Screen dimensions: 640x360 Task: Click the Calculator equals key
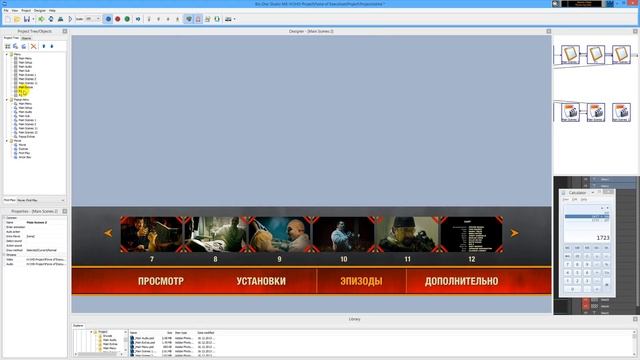click(607, 285)
